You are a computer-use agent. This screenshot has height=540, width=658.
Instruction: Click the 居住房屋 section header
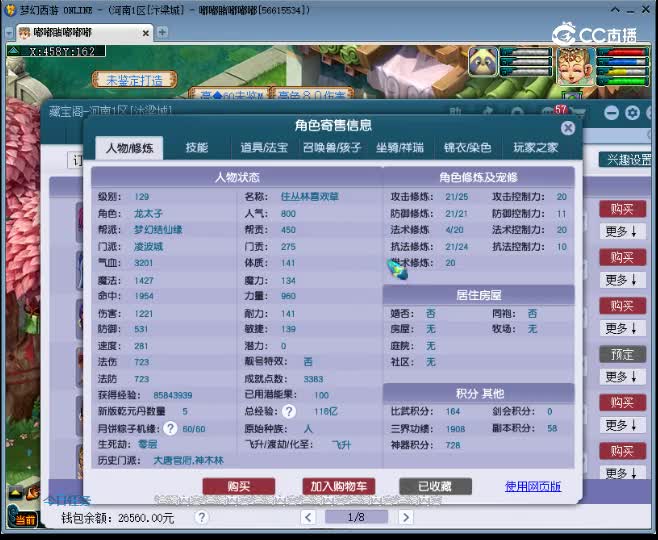478,295
